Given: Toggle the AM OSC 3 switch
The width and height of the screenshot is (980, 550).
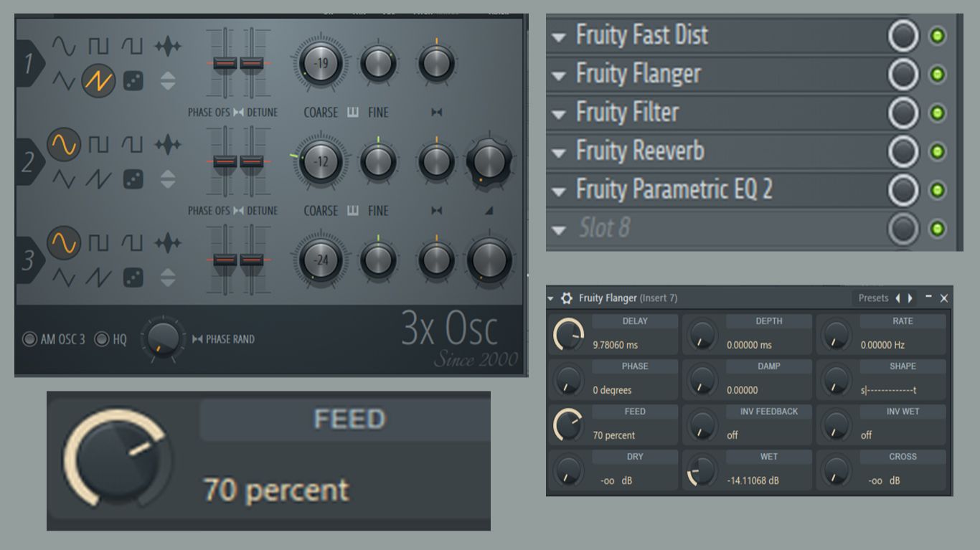Looking at the screenshot, I should click(x=29, y=339).
